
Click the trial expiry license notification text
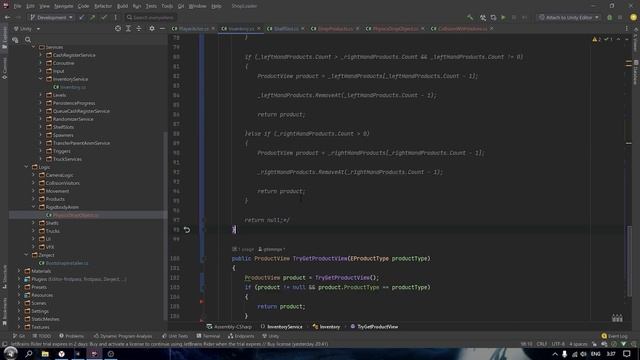[169, 344]
